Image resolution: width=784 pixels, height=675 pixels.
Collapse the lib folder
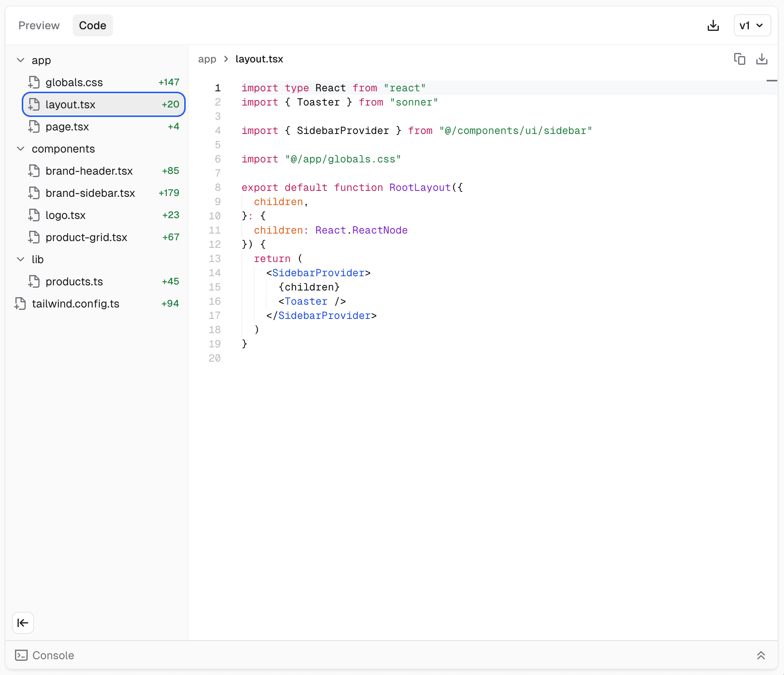pyautogui.click(x=20, y=259)
